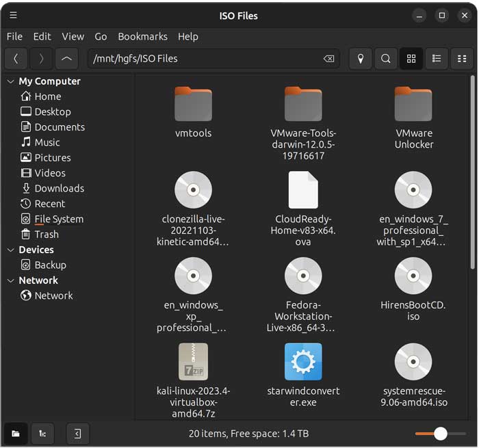The image size is (479, 448).
Task: Switch to compact view
Action: [462, 58]
